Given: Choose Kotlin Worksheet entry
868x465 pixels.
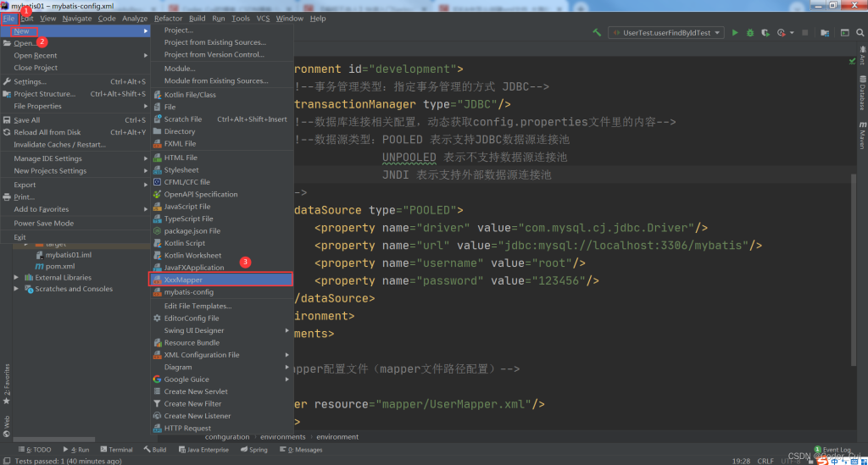Looking at the screenshot, I should pos(221,256).
